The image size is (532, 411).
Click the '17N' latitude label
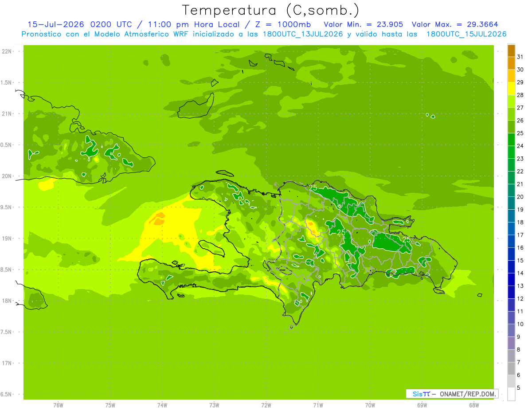click(7, 363)
